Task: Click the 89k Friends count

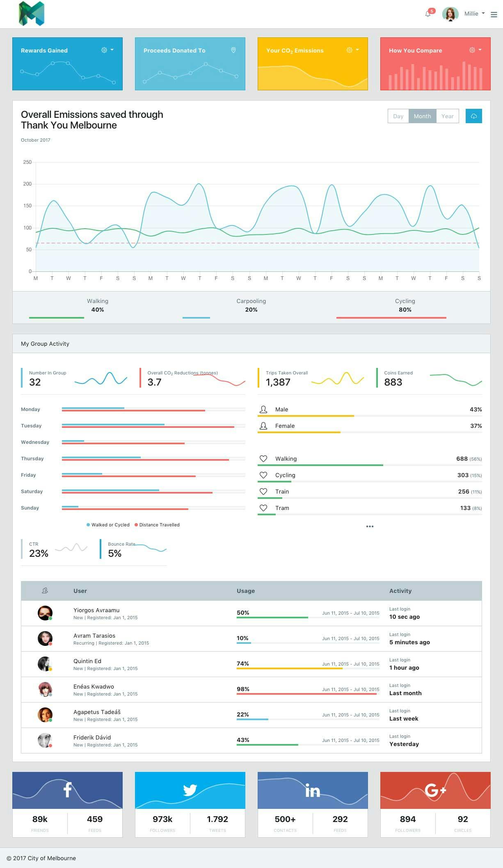Action: pyautogui.click(x=40, y=819)
